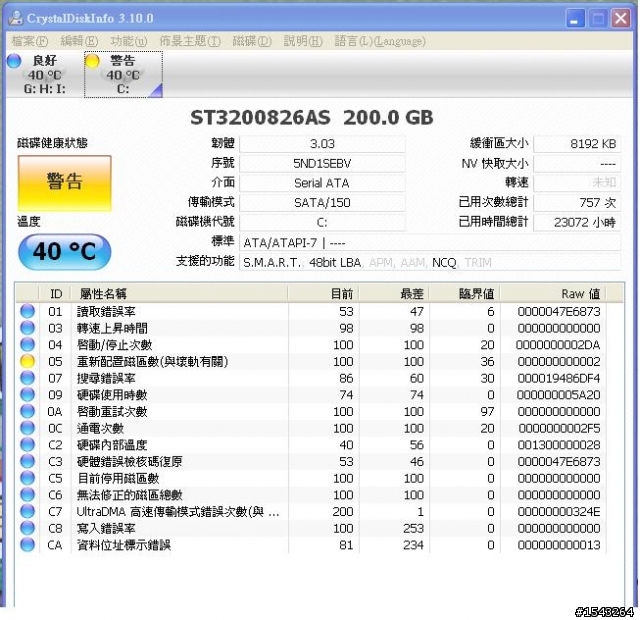Viewport: 640px width, 620px height.
Task: Select row text 資料位址標示錯誤
Action: pyautogui.click(x=124, y=545)
